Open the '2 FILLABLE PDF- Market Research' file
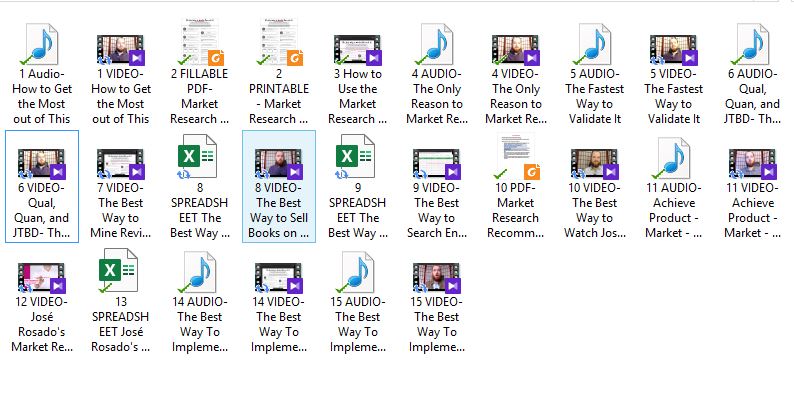794x418 pixels. tap(200, 45)
